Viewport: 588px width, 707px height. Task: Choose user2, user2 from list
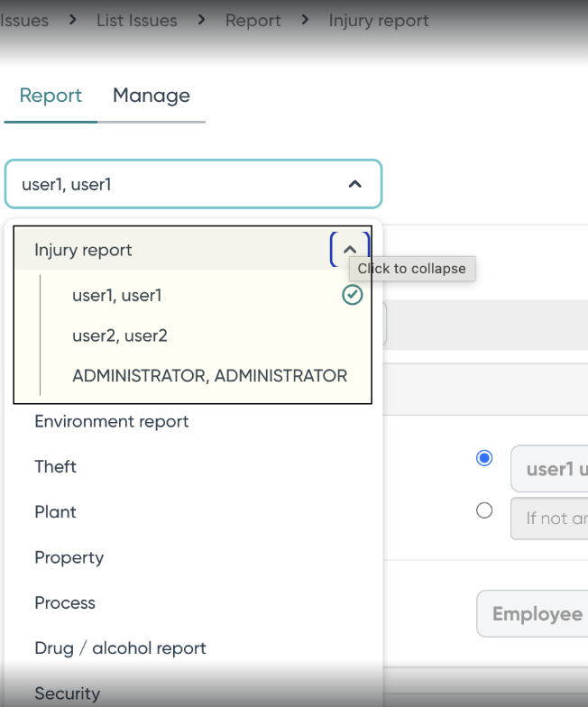pyautogui.click(x=119, y=335)
